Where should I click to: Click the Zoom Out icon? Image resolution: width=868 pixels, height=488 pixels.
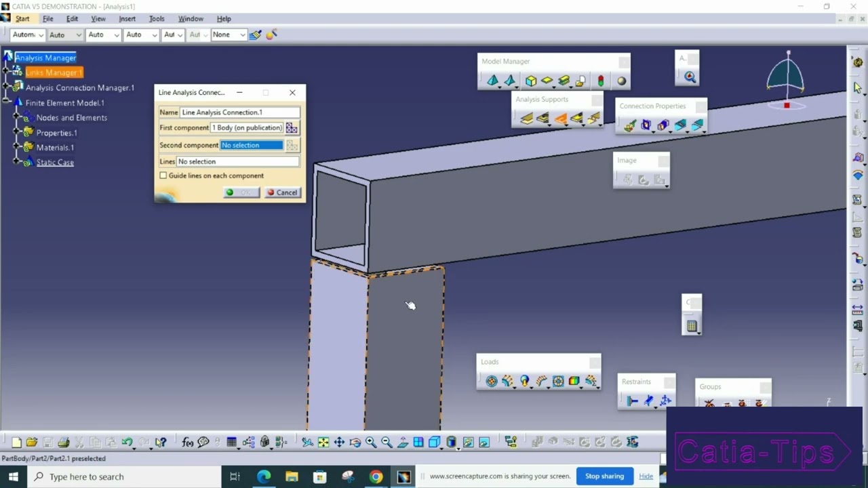tap(387, 443)
